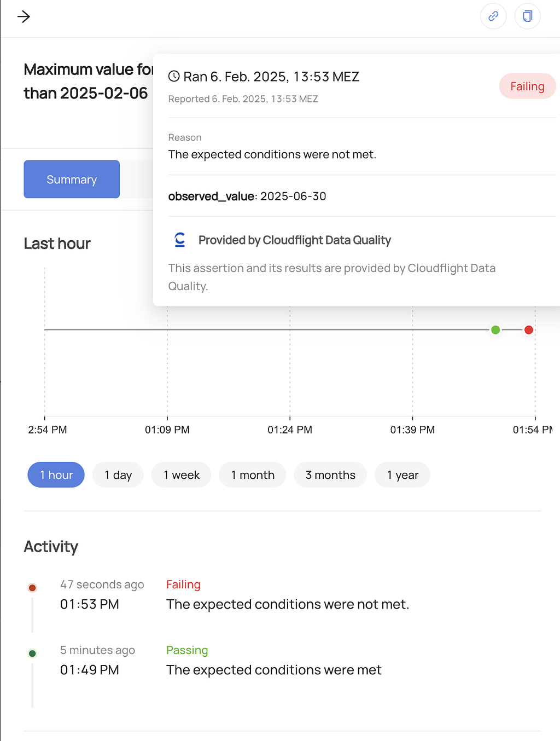
Task: Click the copy URN clipboard icon
Action: tap(528, 16)
